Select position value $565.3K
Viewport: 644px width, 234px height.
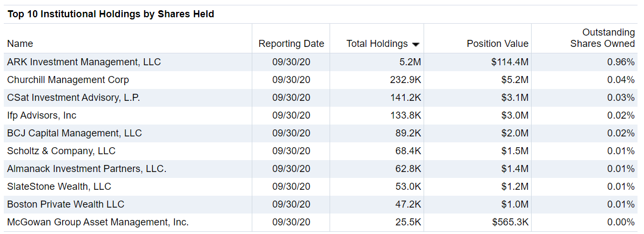pos(511,222)
